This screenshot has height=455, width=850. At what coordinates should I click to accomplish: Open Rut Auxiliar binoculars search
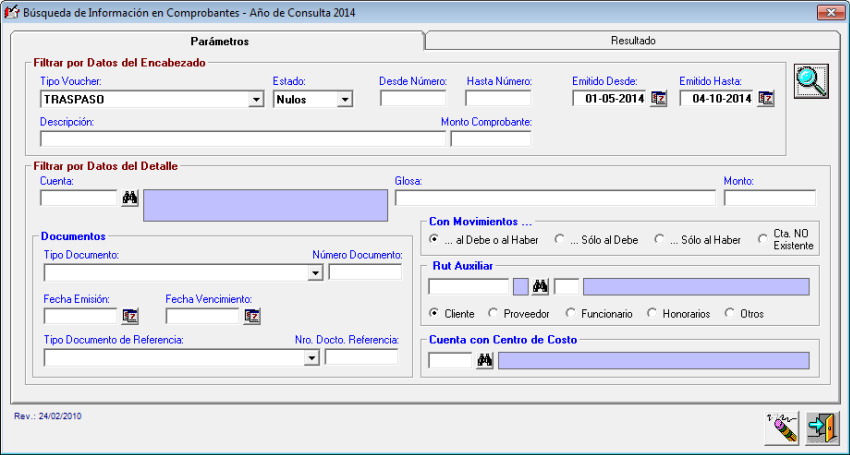540,286
